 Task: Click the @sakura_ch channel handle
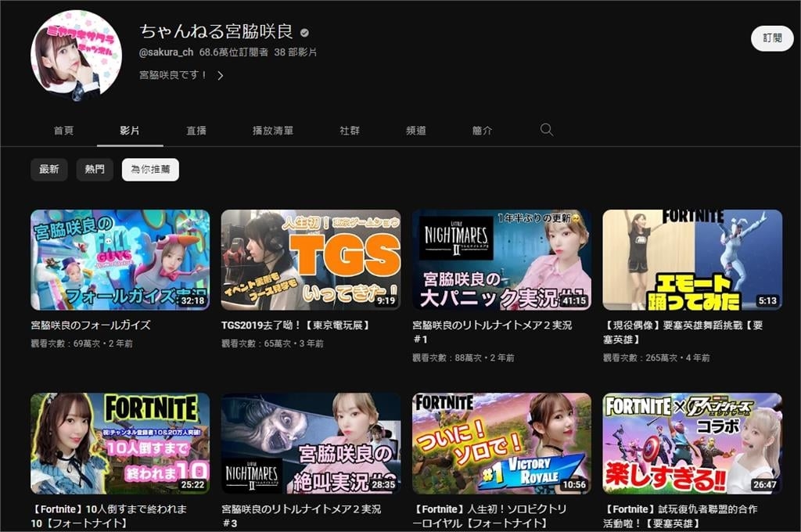166,52
